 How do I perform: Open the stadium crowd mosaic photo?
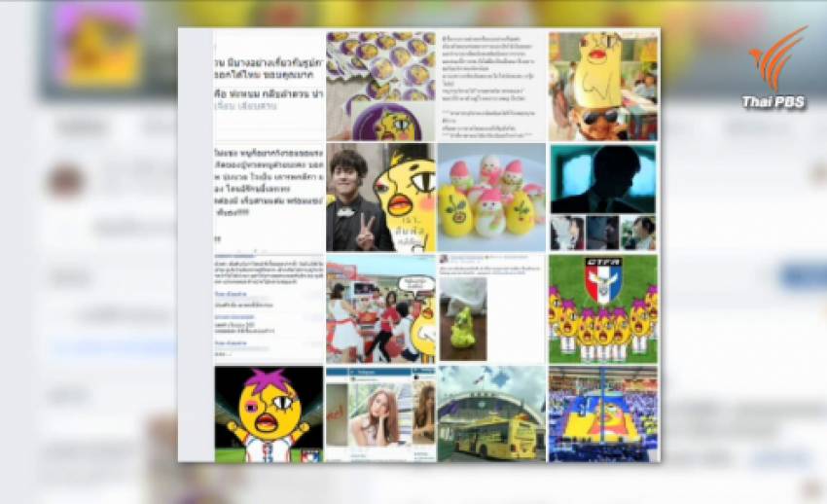(603, 414)
